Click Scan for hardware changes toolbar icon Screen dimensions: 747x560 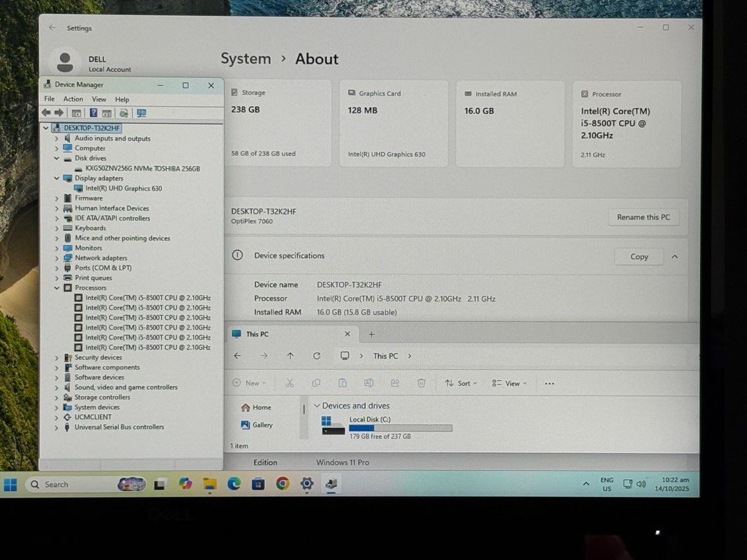click(141, 113)
